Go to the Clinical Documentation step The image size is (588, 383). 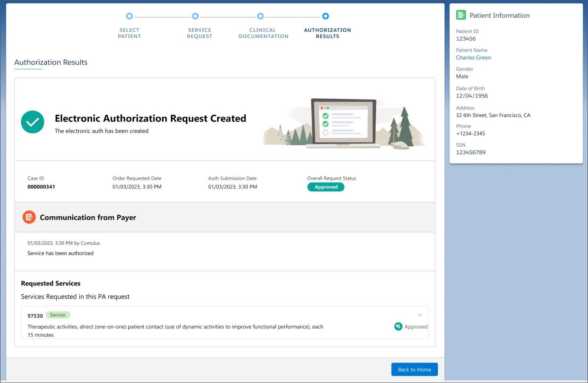tap(260, 16)
